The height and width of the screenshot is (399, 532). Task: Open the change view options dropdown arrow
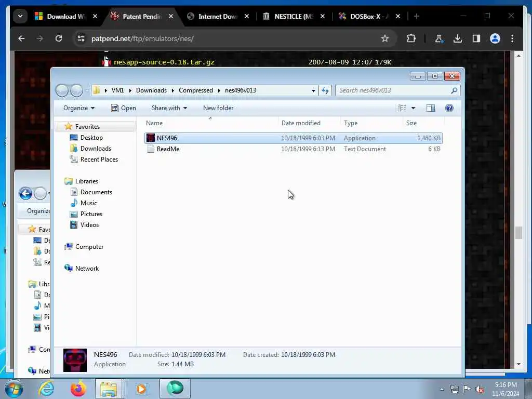pyautogui.click(x=413, y=108)
